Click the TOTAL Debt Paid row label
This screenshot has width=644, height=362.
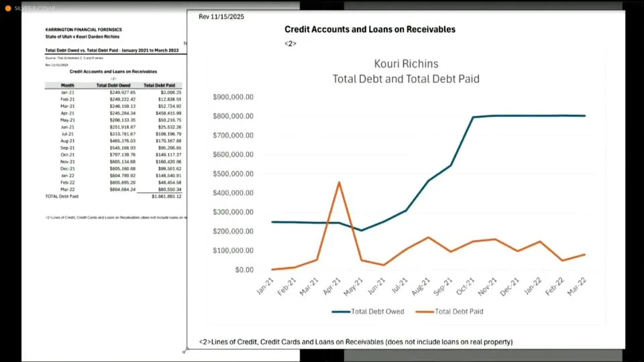[62, 196]
